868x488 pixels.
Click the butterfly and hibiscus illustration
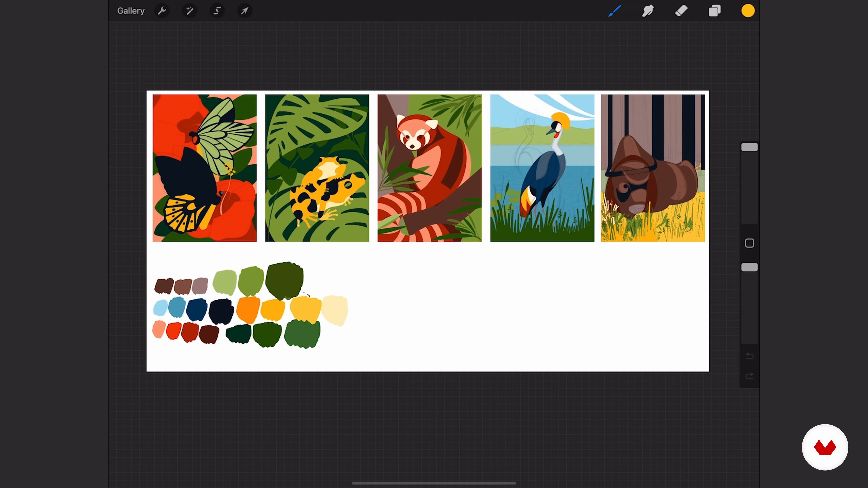click(x=205, y=168)
